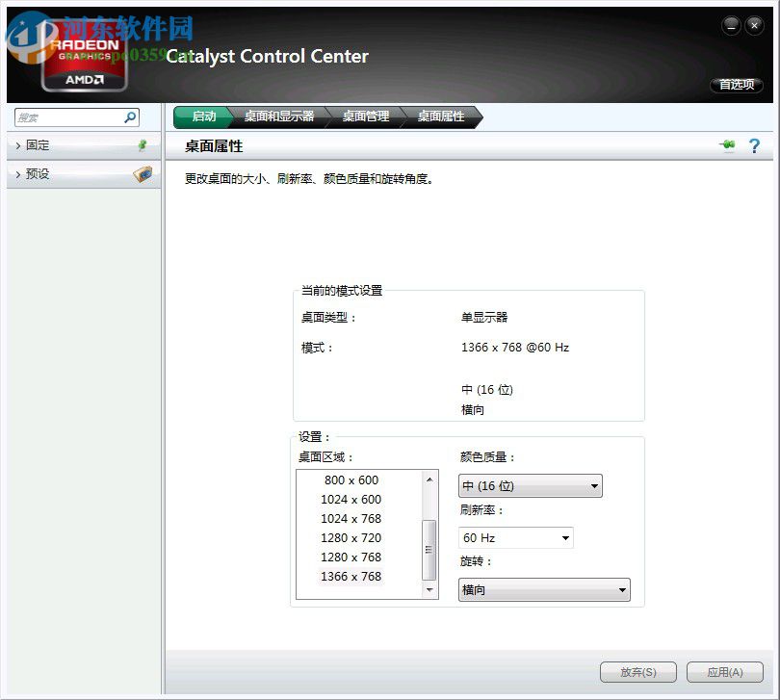Open the 首选项 menu
The height and width of the screenshot is (700, 780).
737,84
